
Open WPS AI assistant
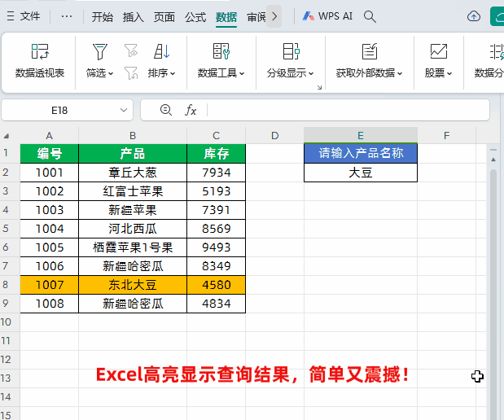pos(327,16)
